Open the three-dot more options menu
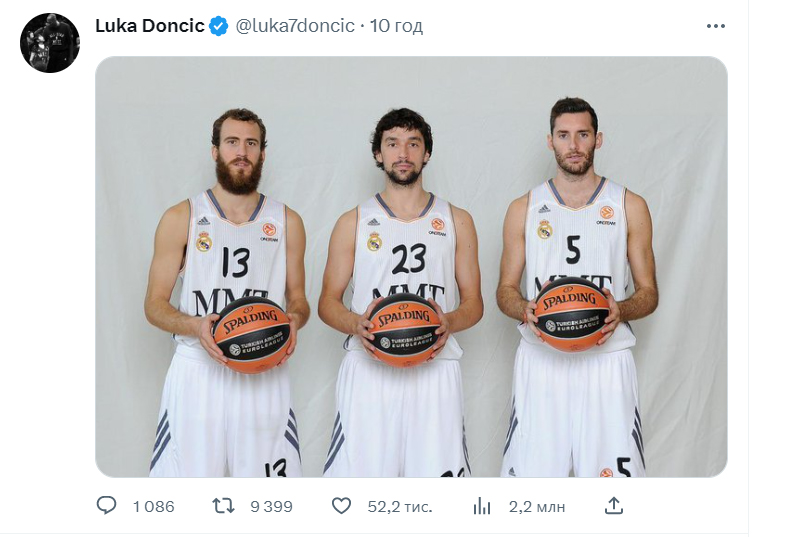786x537 pixels. 715,27
